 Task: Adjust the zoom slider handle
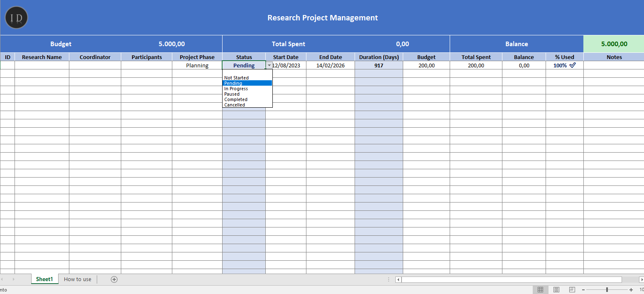(607, 290)
